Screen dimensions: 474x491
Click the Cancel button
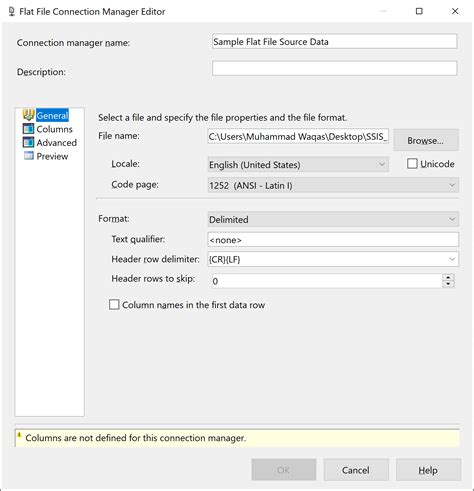pos(356,470)
